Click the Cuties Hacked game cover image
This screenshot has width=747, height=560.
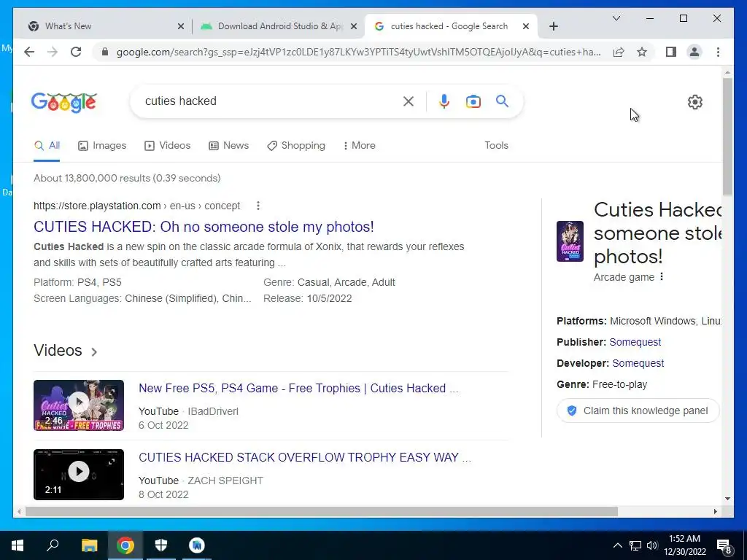pyautogui.click(x=570, y=241)
